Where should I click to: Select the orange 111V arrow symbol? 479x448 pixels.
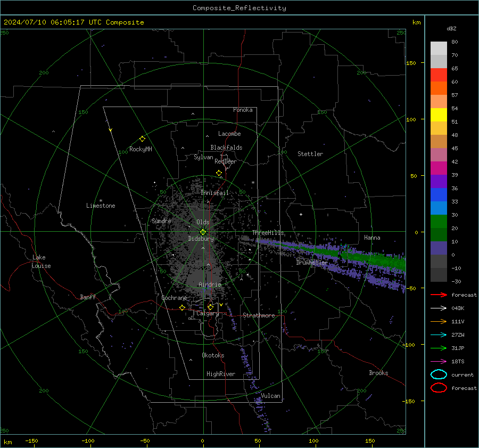439,321
